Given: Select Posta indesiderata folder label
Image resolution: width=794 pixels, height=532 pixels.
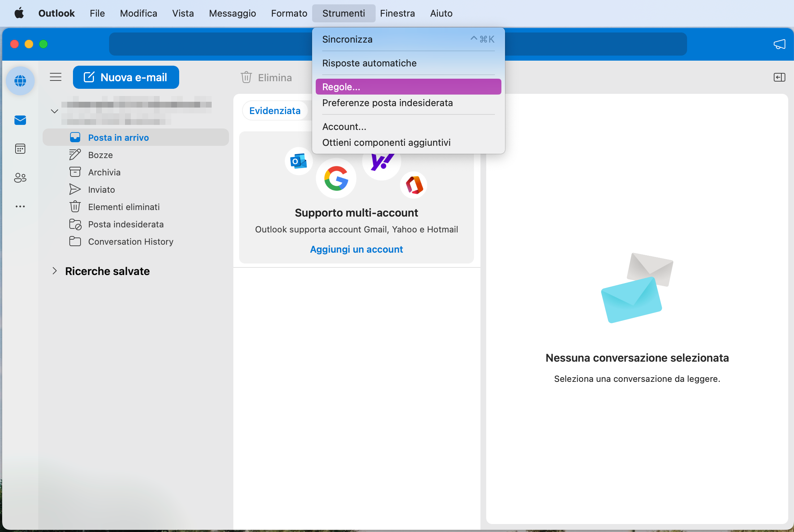Looking at the screenshot, I should (126, 224).
